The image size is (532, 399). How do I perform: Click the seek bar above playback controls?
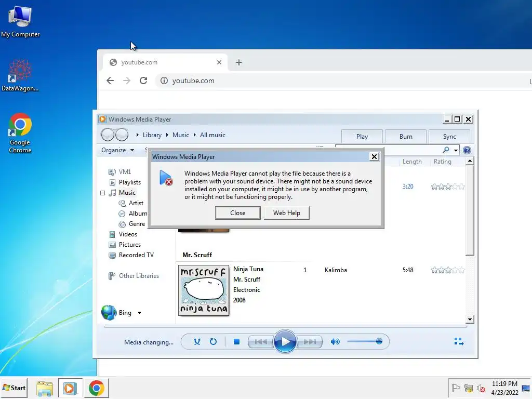pyautogui.click(x=285, y=327)
